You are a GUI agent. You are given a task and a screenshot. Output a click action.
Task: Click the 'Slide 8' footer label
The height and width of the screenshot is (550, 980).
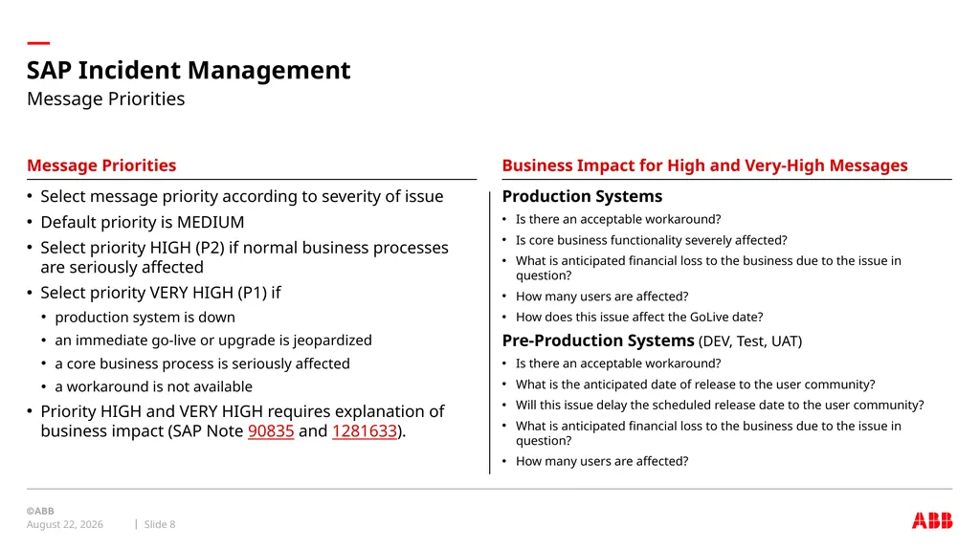point(160,524)
